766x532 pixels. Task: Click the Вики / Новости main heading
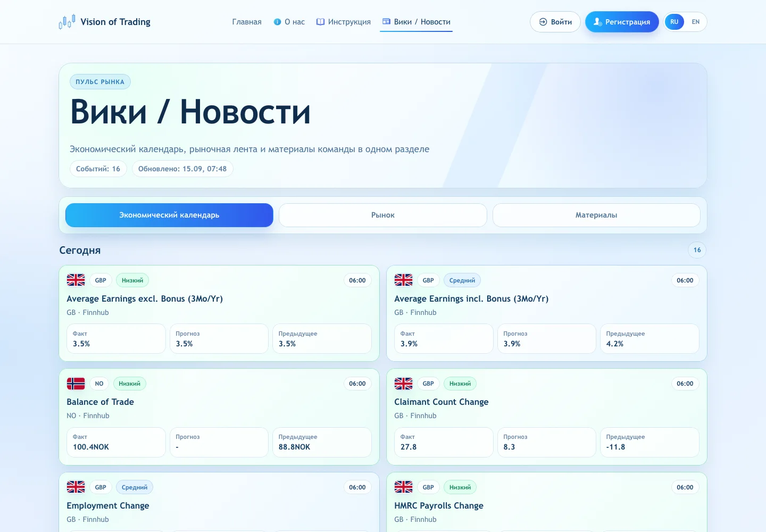click(190, 112)
